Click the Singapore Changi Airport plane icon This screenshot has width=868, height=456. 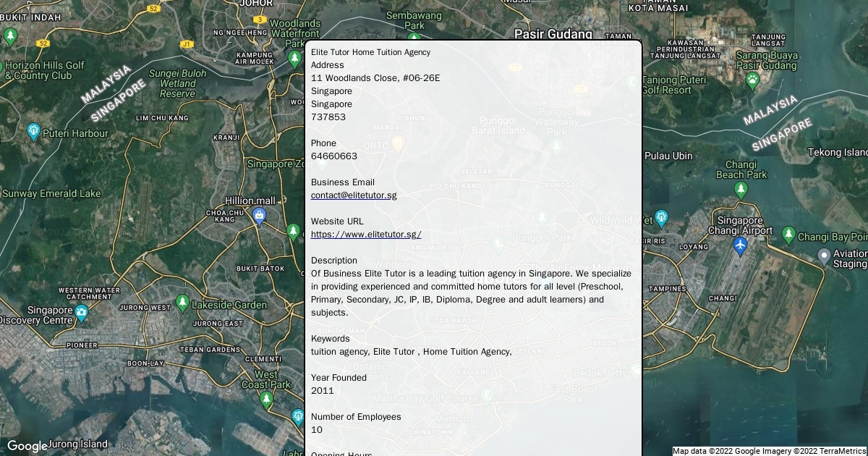tap(740, 246)
